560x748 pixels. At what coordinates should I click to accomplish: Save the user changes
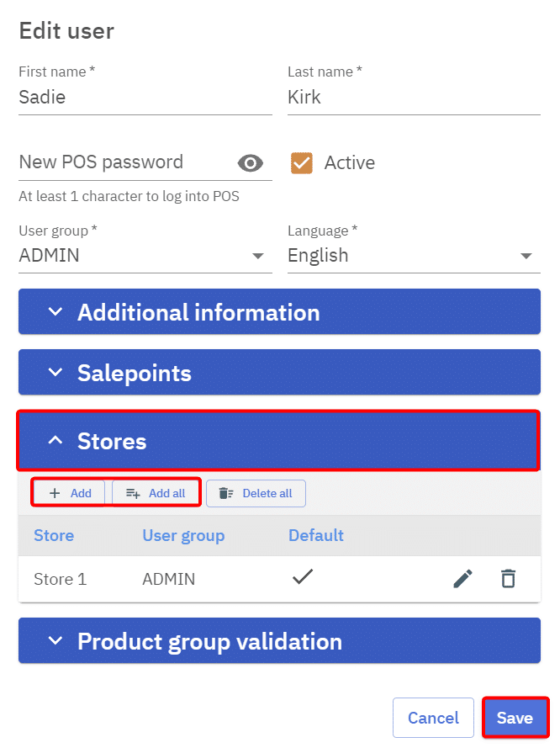(x=515, y=718)
